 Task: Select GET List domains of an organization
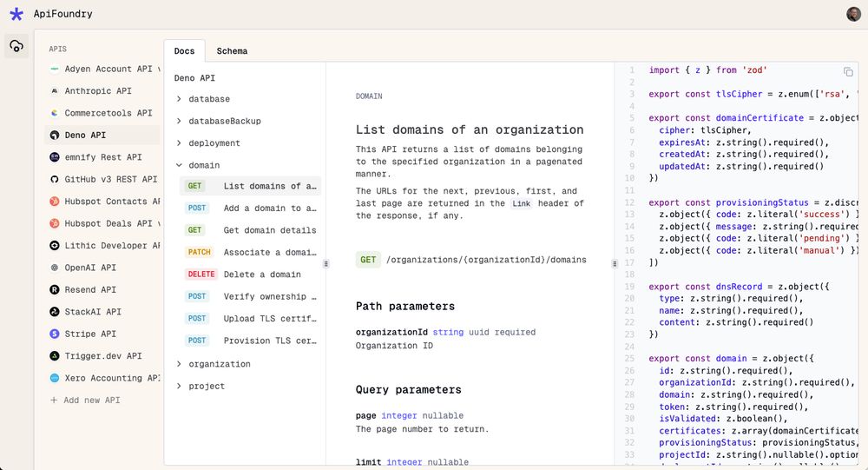pos(250,186)
